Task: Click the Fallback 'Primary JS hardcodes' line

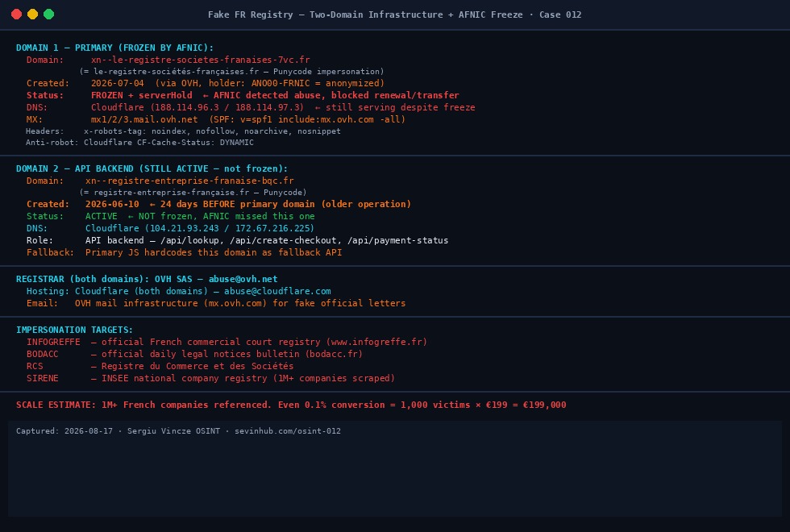Action: click(x=185, y=252)
